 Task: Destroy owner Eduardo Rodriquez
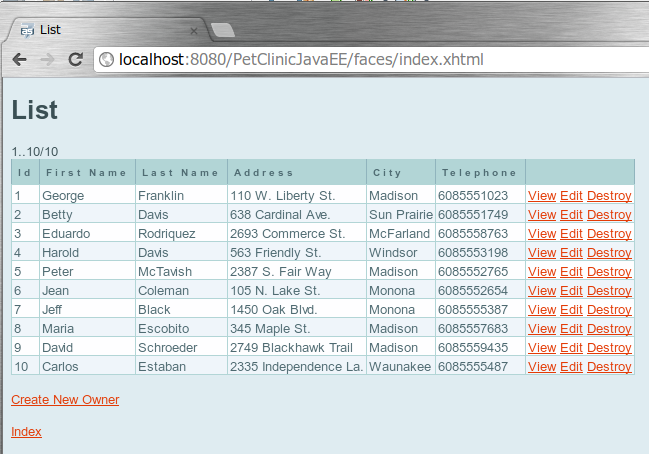tap(609, 234)
